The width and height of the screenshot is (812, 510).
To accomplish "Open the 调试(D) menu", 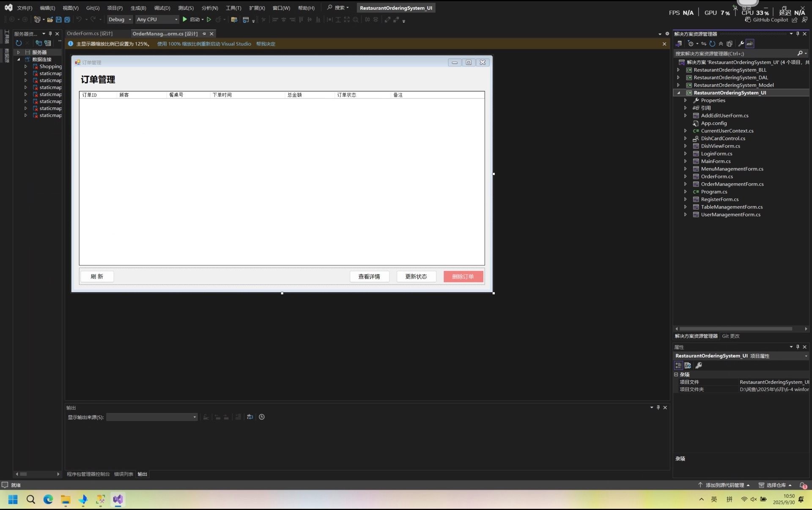I will click(x=162, y=8).
